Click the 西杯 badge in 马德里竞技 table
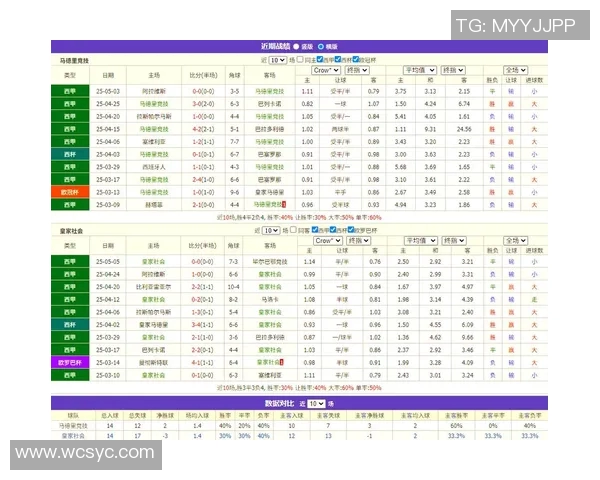 pyautogui.click(x=69, y=154)
